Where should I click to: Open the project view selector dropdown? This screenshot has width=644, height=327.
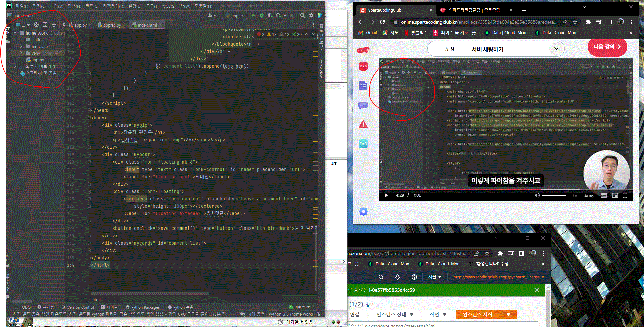coord(23,25)
